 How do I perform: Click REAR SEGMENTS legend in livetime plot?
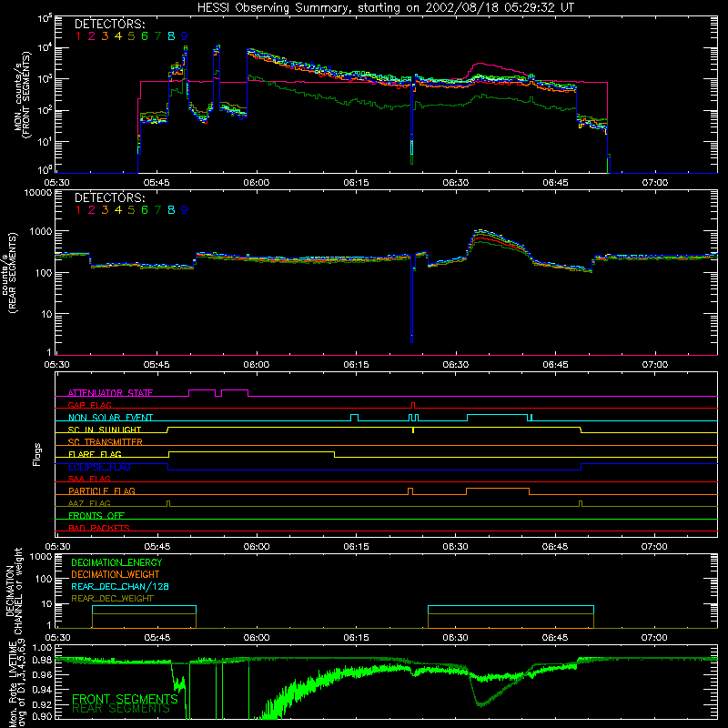121,709
